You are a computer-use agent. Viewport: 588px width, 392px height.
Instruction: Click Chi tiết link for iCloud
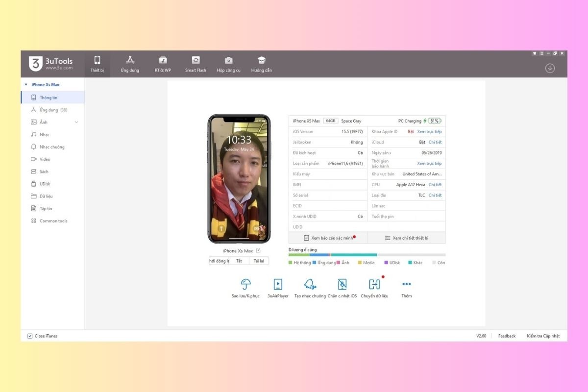point(435,142)
